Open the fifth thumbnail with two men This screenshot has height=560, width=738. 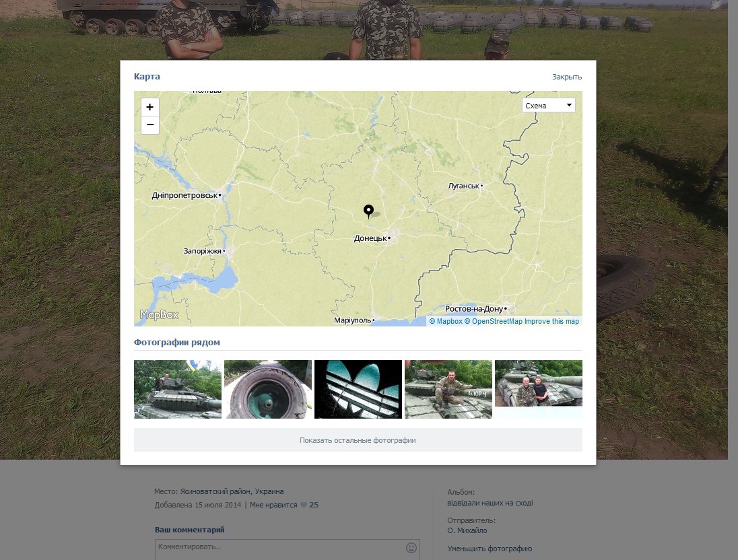(539, 384)
